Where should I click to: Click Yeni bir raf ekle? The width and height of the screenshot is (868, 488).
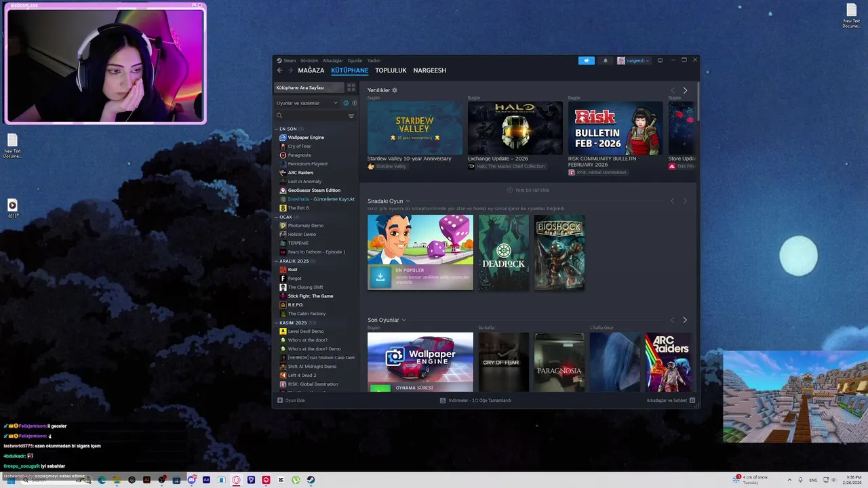[528, 190]
